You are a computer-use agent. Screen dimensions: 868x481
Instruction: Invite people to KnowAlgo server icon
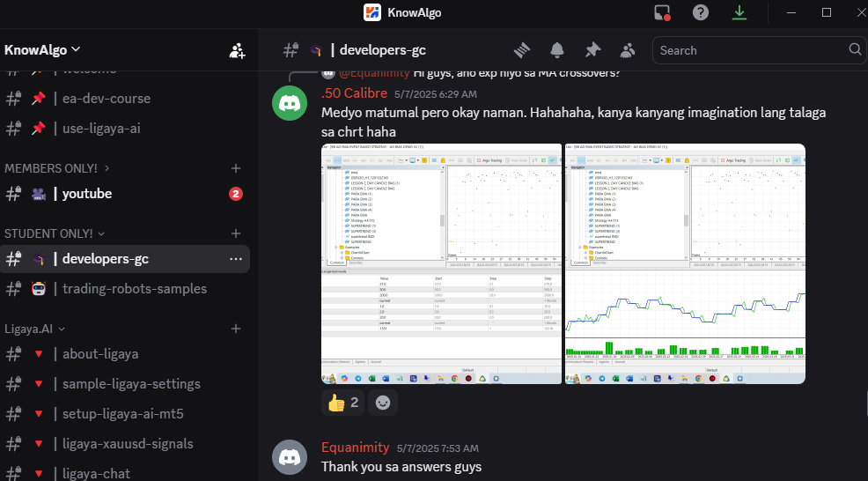tap(237, 50)
